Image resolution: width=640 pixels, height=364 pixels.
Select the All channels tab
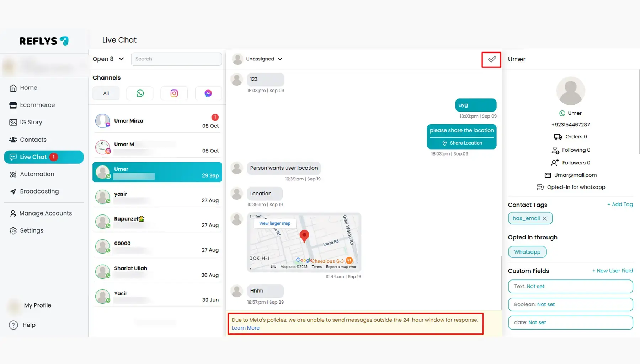pyautogui.click(x=106, y=93)
